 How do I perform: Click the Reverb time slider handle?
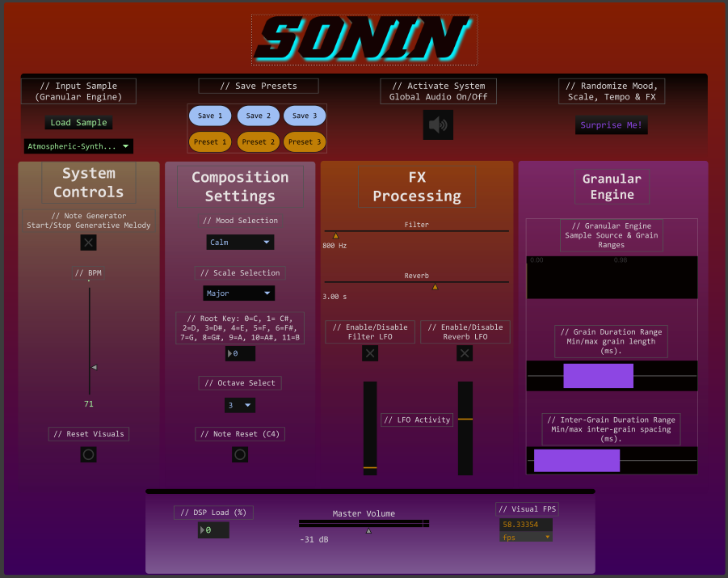coord(435,287)
